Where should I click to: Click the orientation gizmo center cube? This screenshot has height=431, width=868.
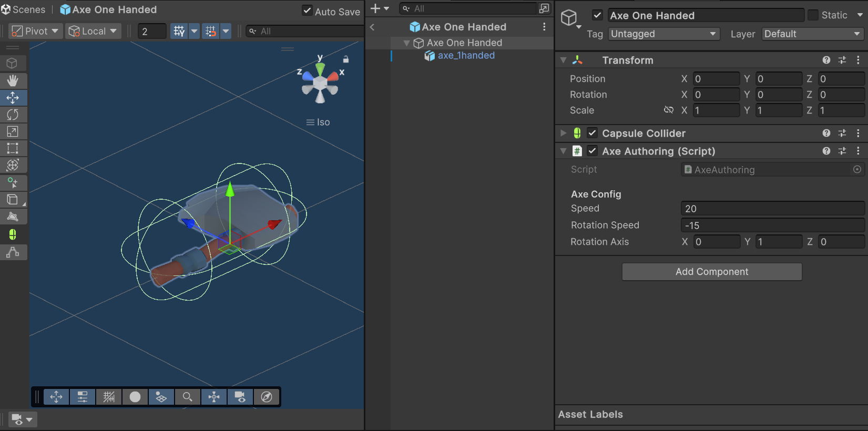click(x=320, y=83)
